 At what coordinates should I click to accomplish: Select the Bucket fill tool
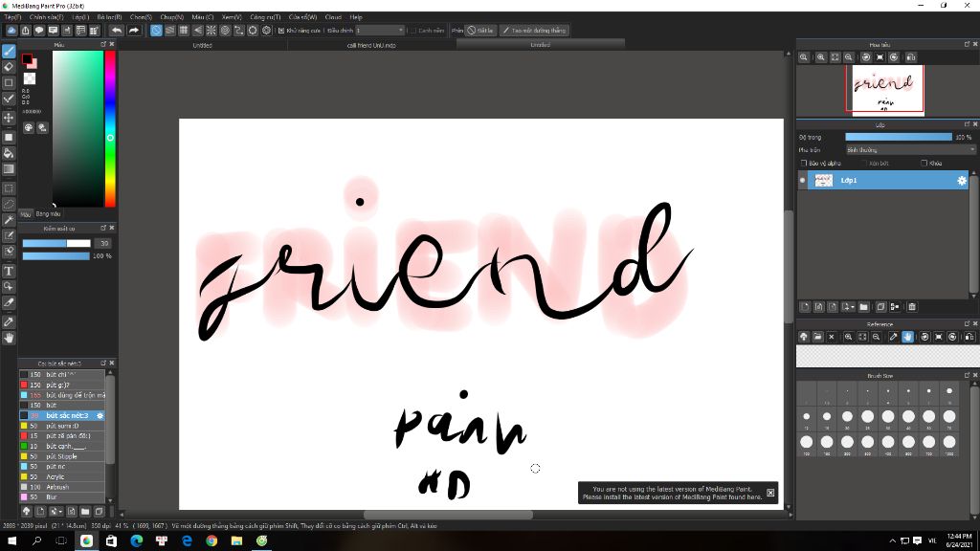click(9, 153)
